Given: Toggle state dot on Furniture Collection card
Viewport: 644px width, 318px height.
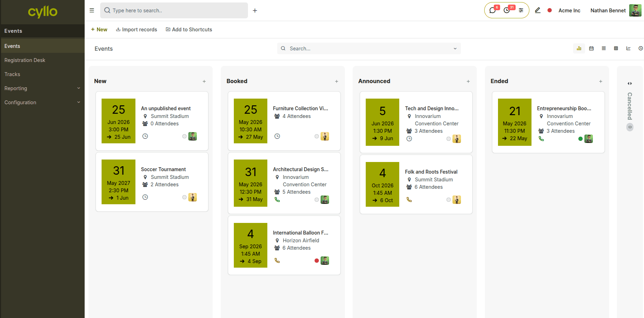Looking at the screenshot, I should pos(317,136).
